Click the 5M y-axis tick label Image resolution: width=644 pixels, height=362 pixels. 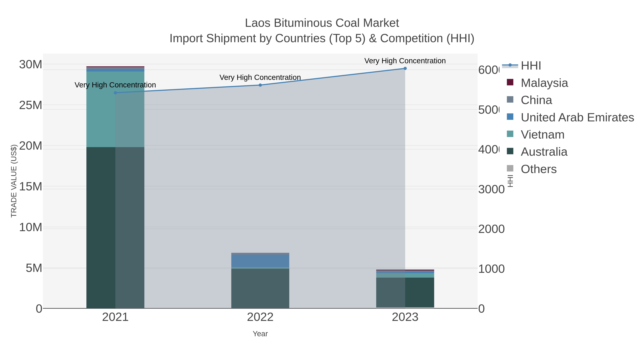pyautogui.click(x=34, y=268)
